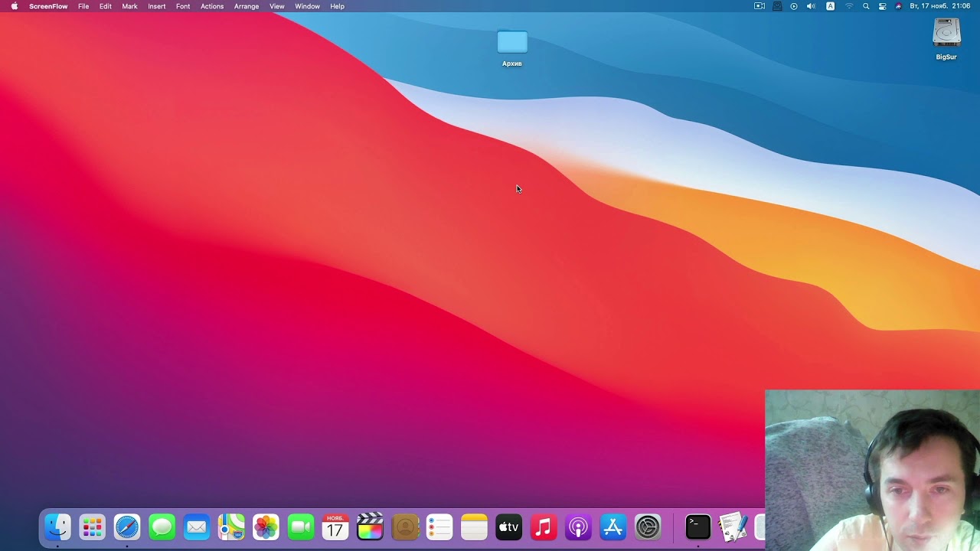Open Launchpad in the Dock
This screenshot has width=980, height=551.
pos(92,527)
